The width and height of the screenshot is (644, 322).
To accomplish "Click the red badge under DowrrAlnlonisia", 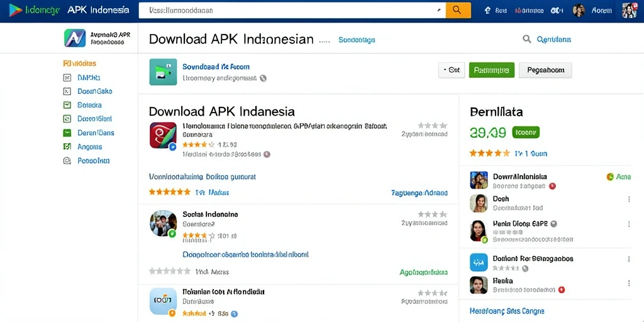I will coord(552,186).
